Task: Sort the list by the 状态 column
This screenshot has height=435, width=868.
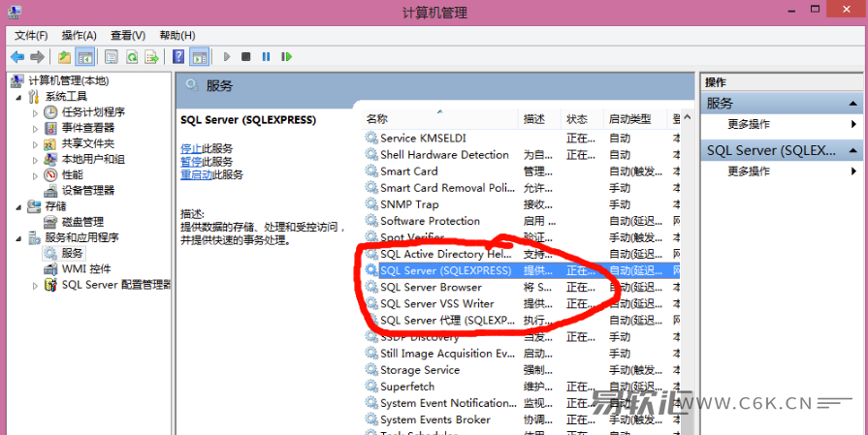Action: [582, 119]
